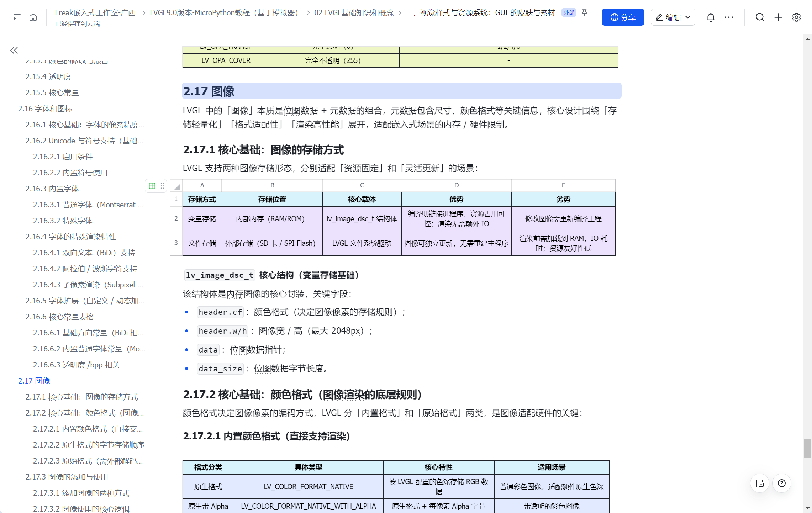This screenshot has height=513, width=812.
Task: Select the table's top-left corner cell
Action: [x=176, y=186]
